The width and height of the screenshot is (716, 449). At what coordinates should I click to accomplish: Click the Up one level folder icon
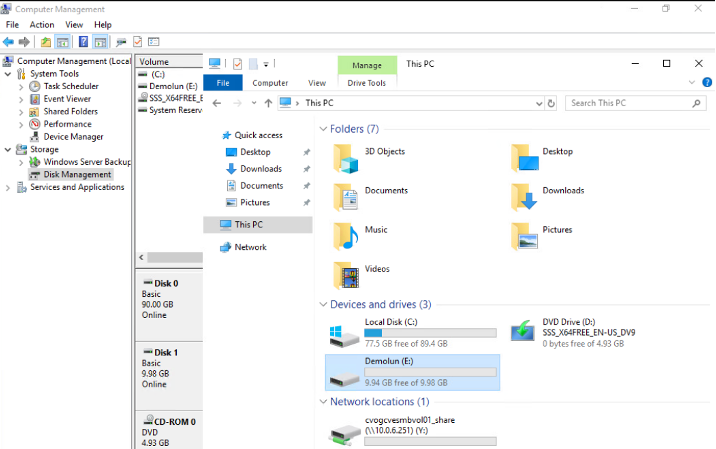click(46, 42)
